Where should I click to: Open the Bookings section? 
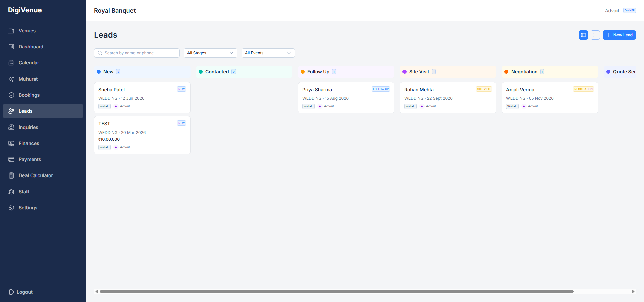[43, 95]
